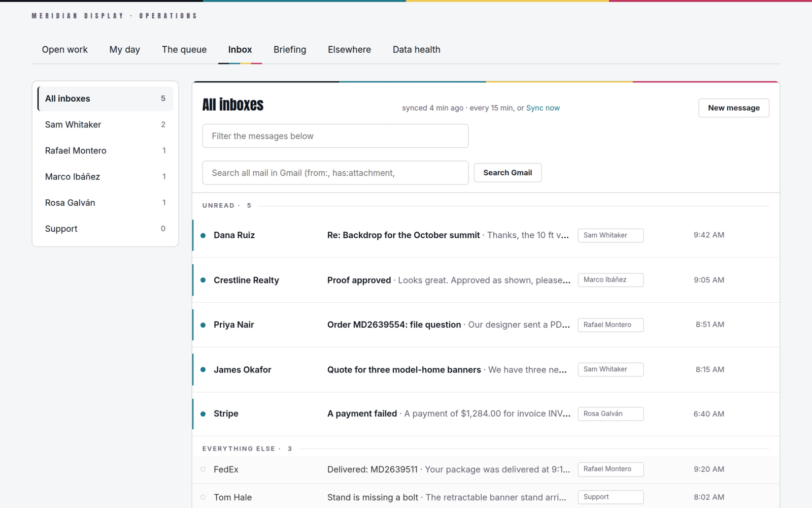The height and width of the screenshot is (508, 812).
Task: Open Marco Ibáñez's inbox in the sidebar
Action: (105, 176)
